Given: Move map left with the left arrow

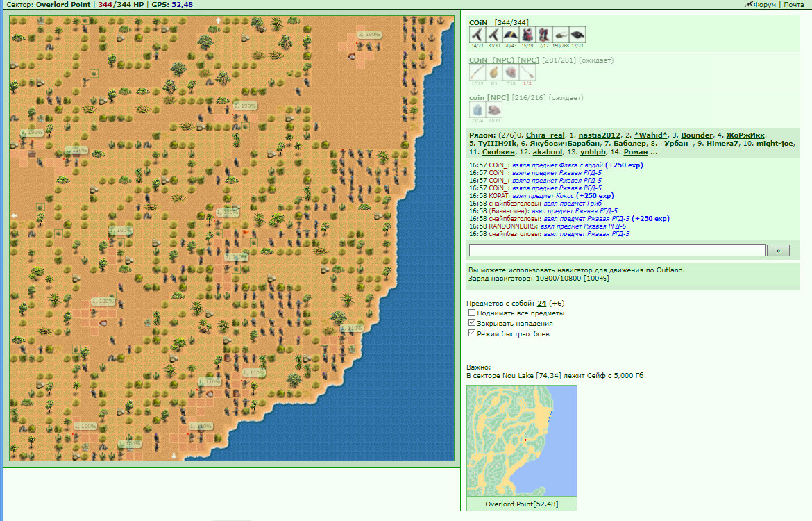Looking at the screenshot, I should (15, 215).
